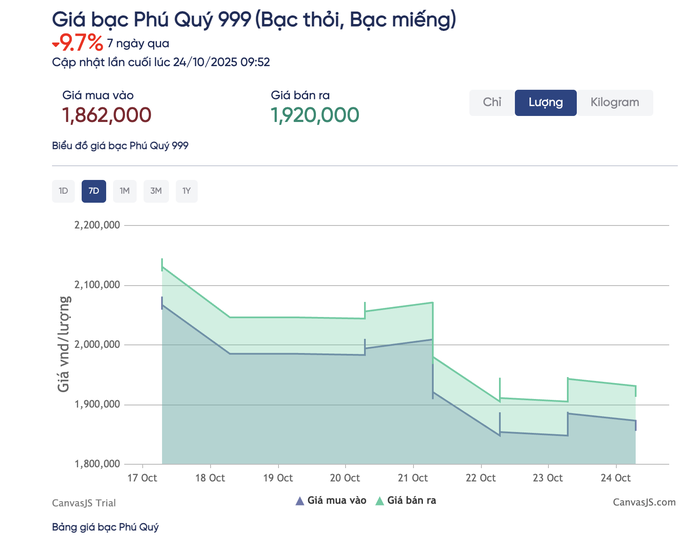Click the 21 Oct x-axis label
Viewport: 698px width, 542px height.
413,477
